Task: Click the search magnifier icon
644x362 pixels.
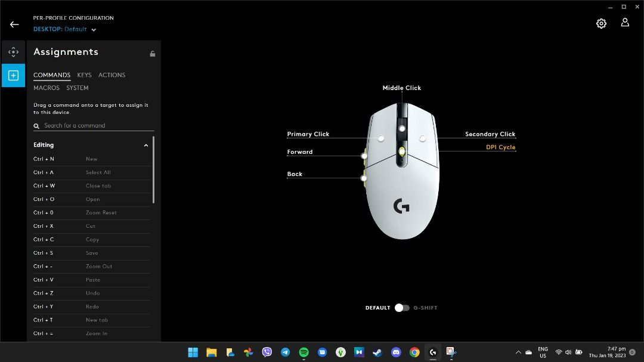Action: (x=36, y=125)
